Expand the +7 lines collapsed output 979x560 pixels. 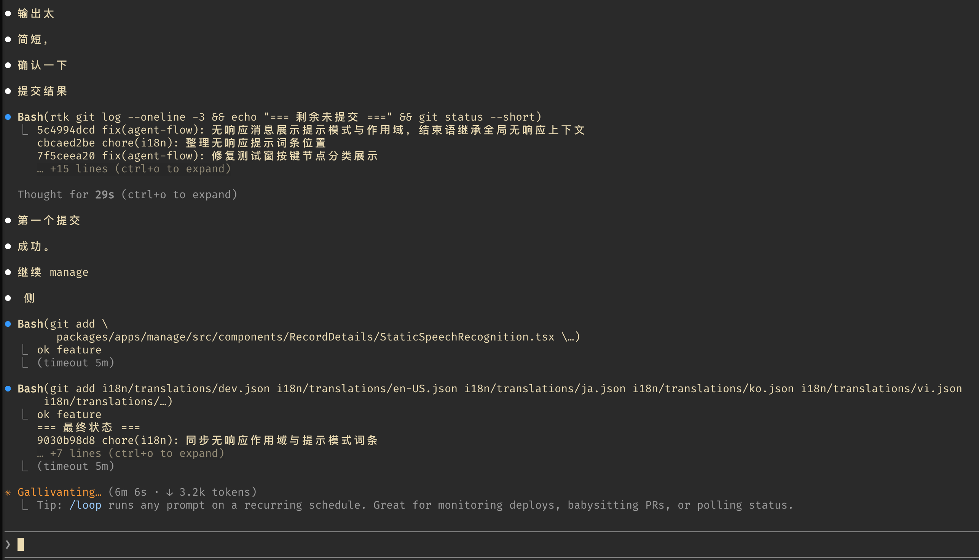point(131,453)
